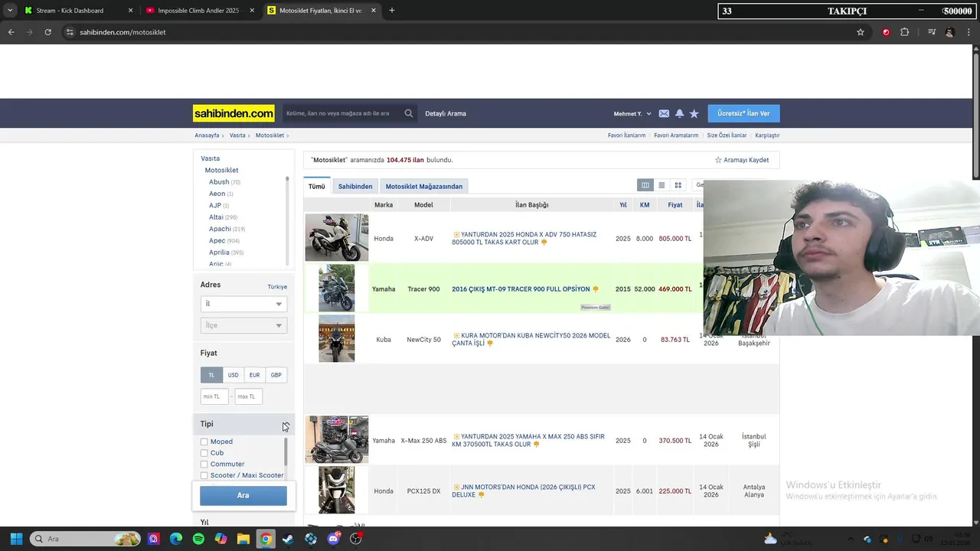Click category list scrollbar in sidebar
This screenshot has height=551, width=980.
click(x=287, y=220)
